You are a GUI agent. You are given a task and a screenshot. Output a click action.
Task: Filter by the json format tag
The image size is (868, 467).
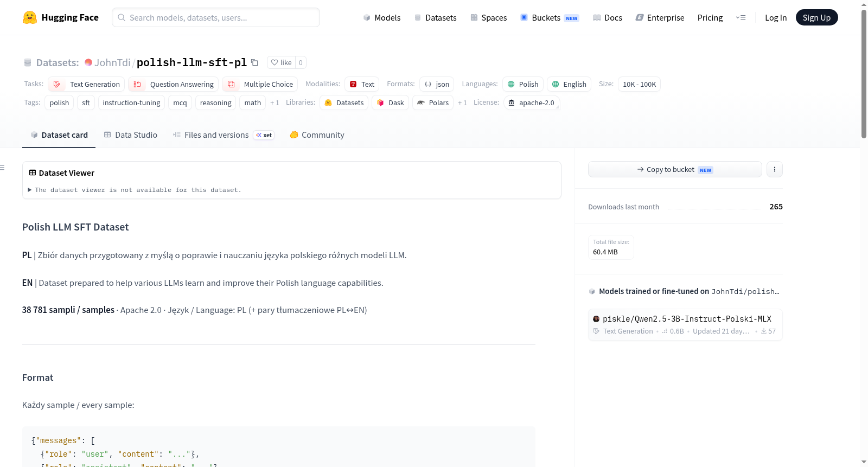(437, 84)
